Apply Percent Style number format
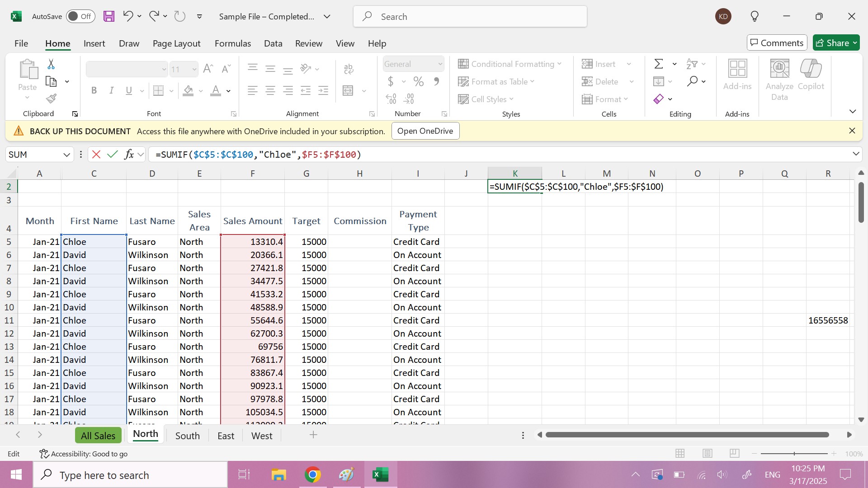The height and width of the screenshot is (488, 868). (419, 82)
